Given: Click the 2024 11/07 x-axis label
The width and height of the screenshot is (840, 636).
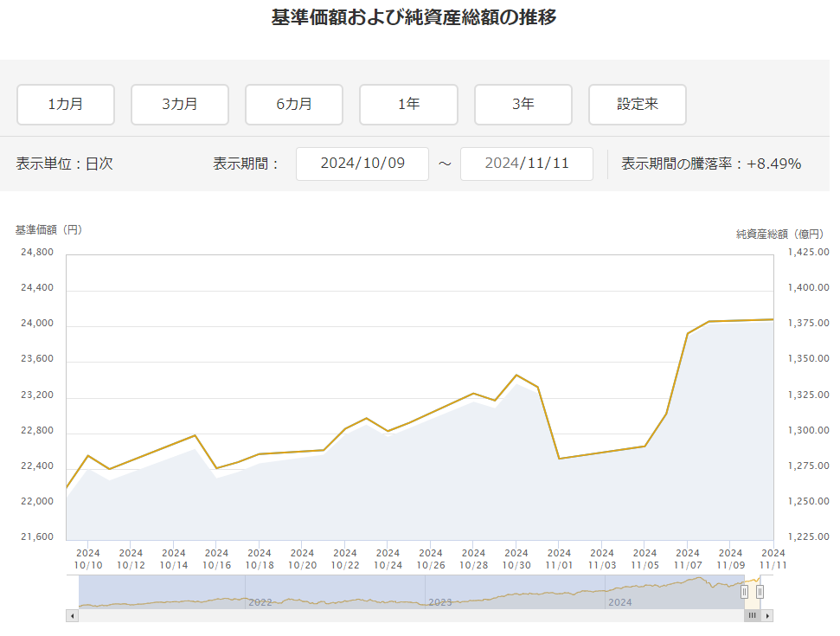Looking at the screenshot, I should [x=688, y=559].
